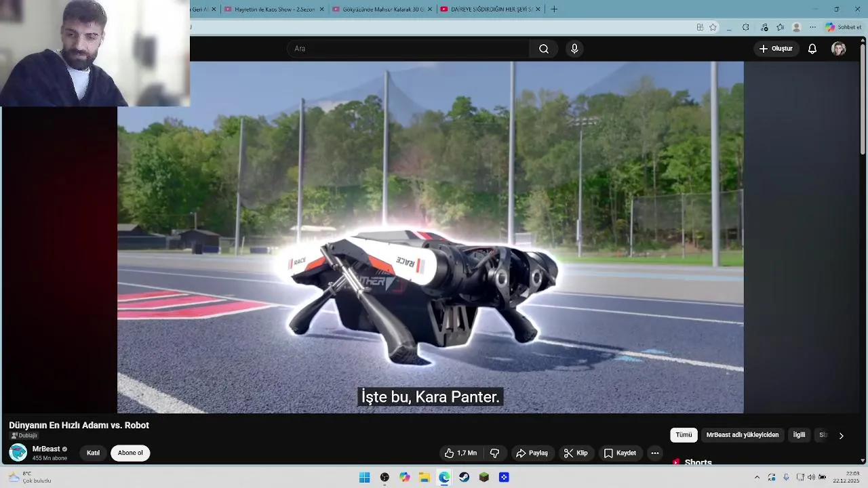868x488 pixels.
Task: Click the Dublajlı dubbed badge
Action: tap(24, 436)
